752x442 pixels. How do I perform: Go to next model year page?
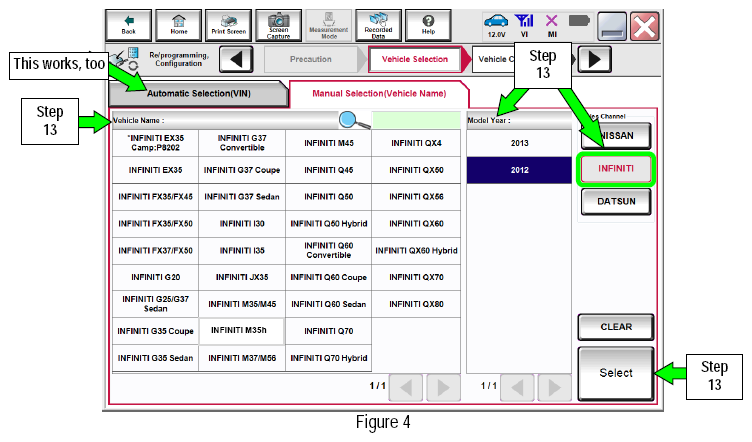click(554, 387)
